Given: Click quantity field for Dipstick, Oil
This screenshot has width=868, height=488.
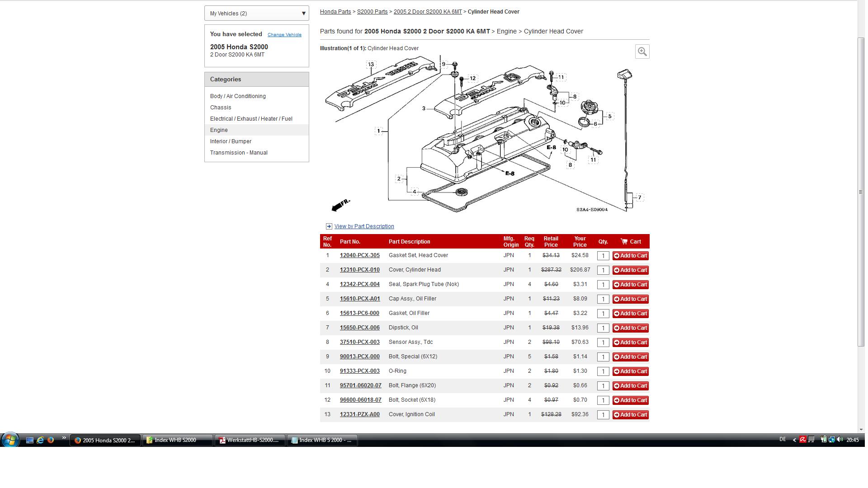Looking at the screenshot, I should (603, 328).
